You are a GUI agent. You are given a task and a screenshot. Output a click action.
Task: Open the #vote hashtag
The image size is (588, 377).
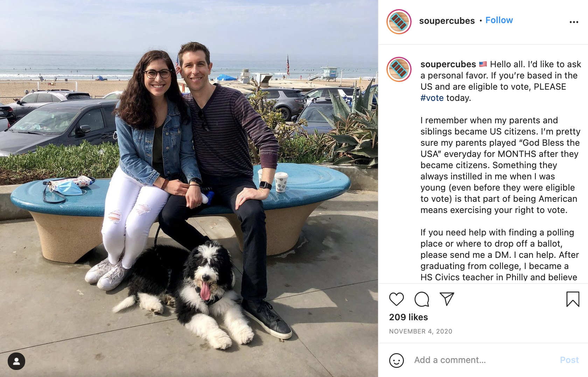coord(432,98)
